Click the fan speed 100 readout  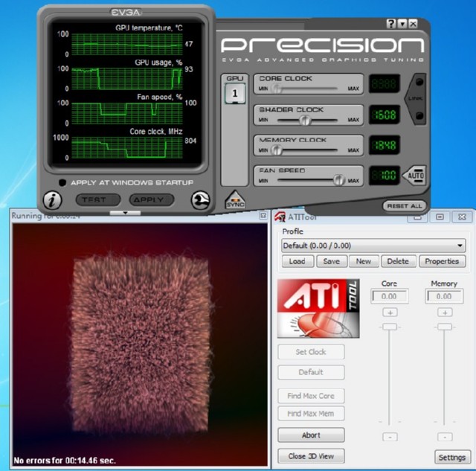pyautogui.click(x=385, y=176)
